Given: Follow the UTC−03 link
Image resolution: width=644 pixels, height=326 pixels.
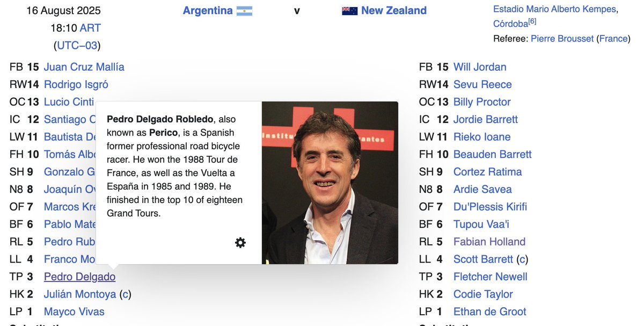Looking at the screenshot, I should [x=77, y=46].
